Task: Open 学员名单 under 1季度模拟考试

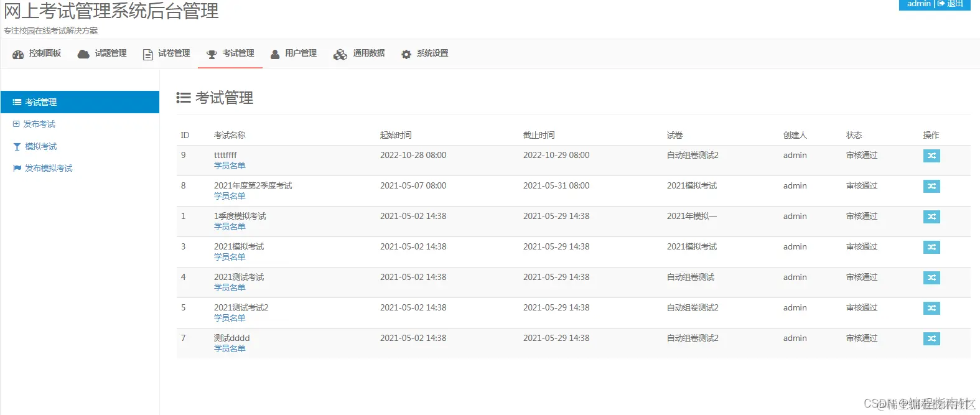Action: pos(230,226)
